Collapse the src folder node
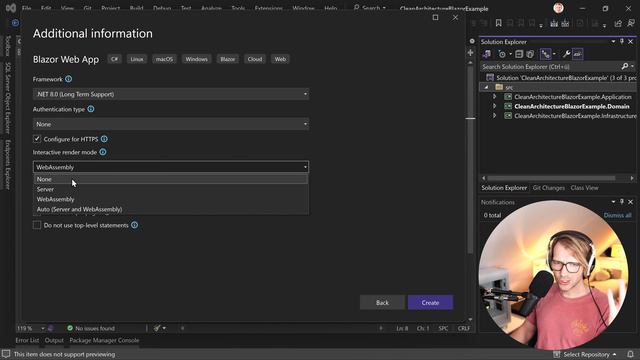The height and width of the screenshot is (360, 640). (486, 87)
